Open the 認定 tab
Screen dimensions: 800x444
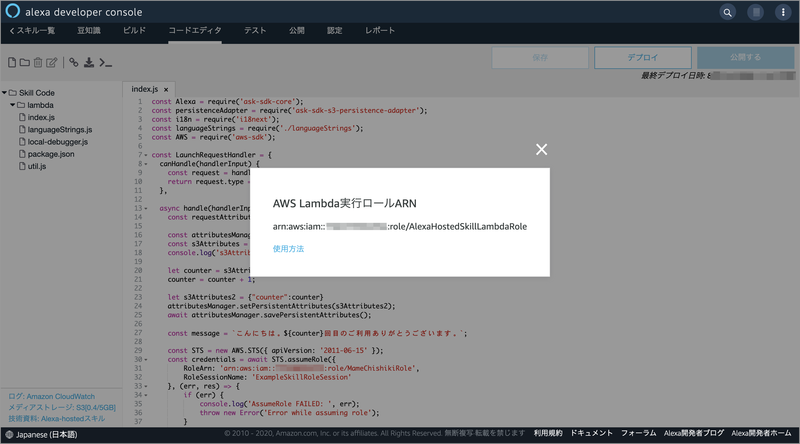point(335,31)
